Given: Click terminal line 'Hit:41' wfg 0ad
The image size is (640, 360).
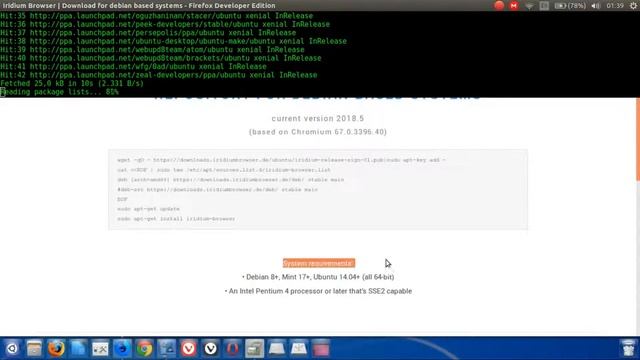Looking at the screenshot, I should click(x=133, y=67).
